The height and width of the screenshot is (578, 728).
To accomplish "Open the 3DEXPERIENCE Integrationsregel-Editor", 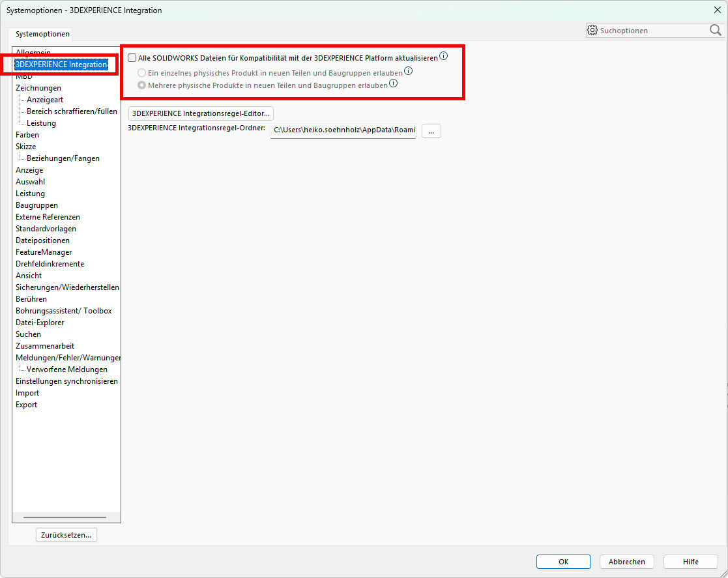I will tap(201, 113).
